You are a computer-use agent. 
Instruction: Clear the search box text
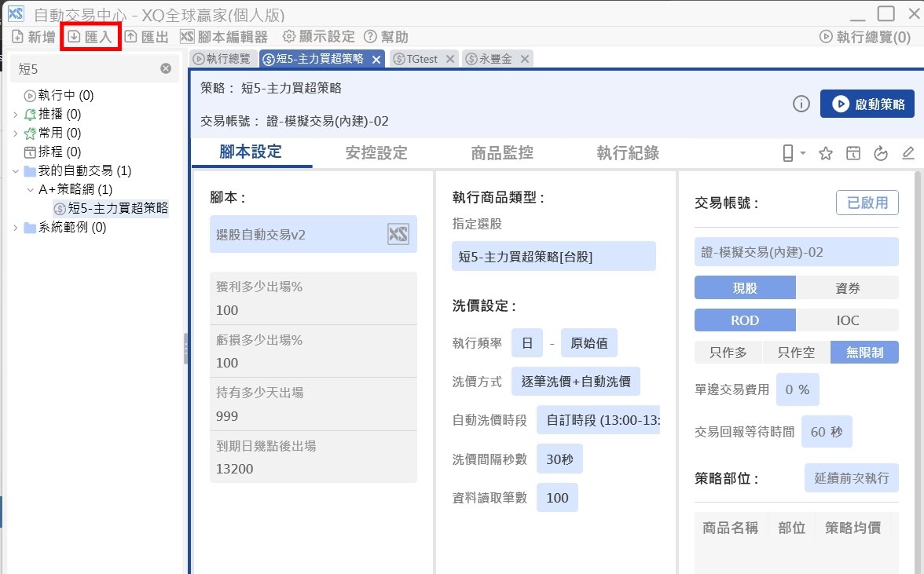coord(166,68)
